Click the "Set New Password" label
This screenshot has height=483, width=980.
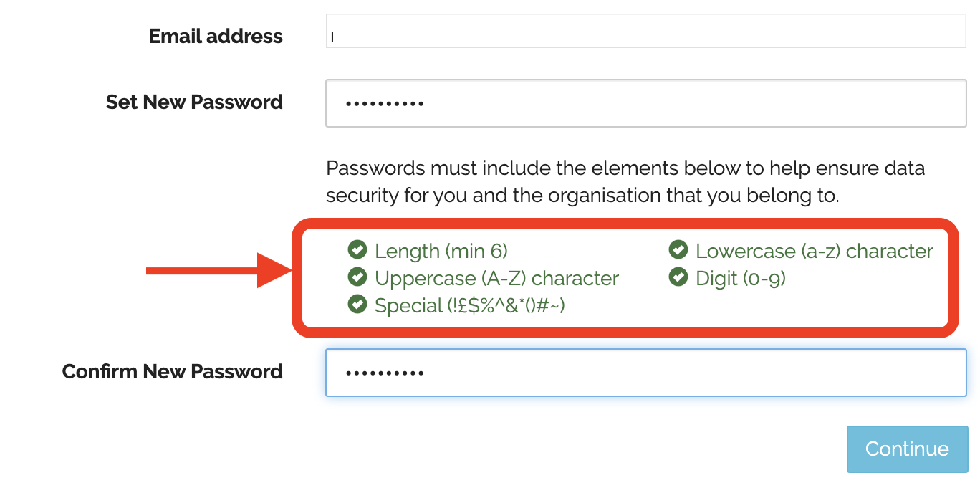(x=194, y=102)
